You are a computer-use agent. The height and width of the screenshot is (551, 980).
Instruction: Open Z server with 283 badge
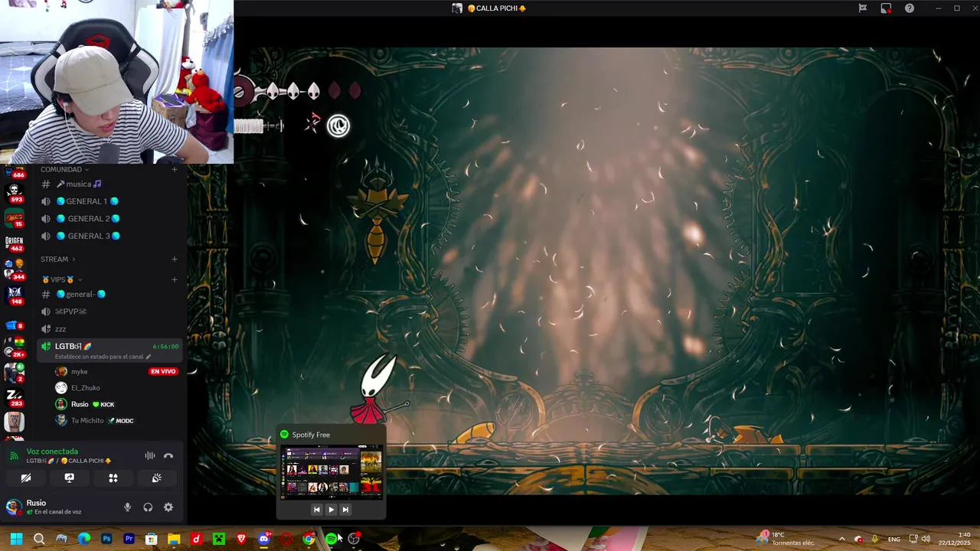14,396
